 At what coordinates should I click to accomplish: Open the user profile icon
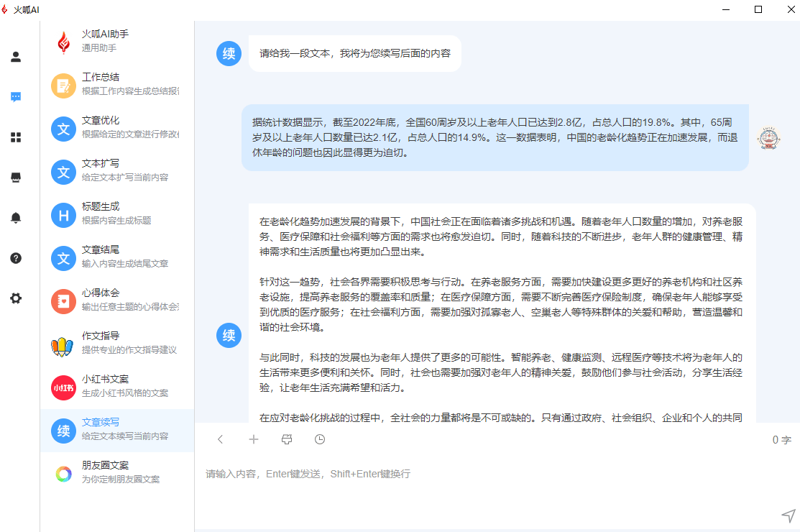tap(16, 57)
